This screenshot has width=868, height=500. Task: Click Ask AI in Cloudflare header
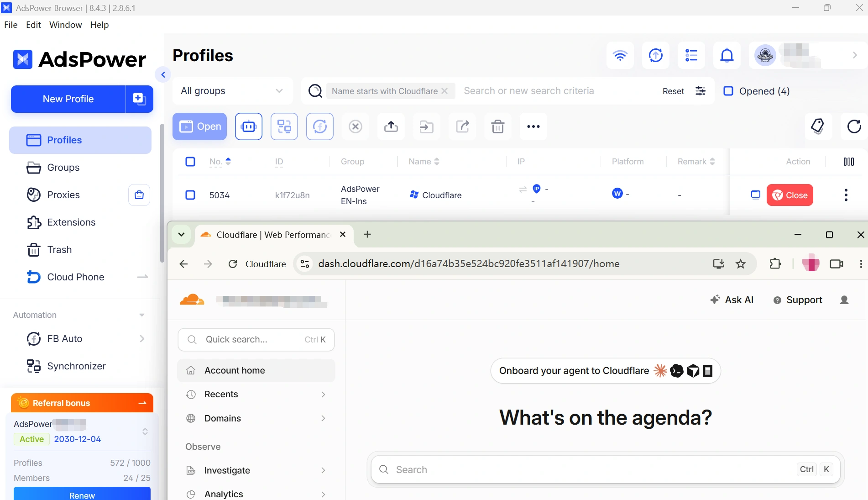click(x=732, y=300)
